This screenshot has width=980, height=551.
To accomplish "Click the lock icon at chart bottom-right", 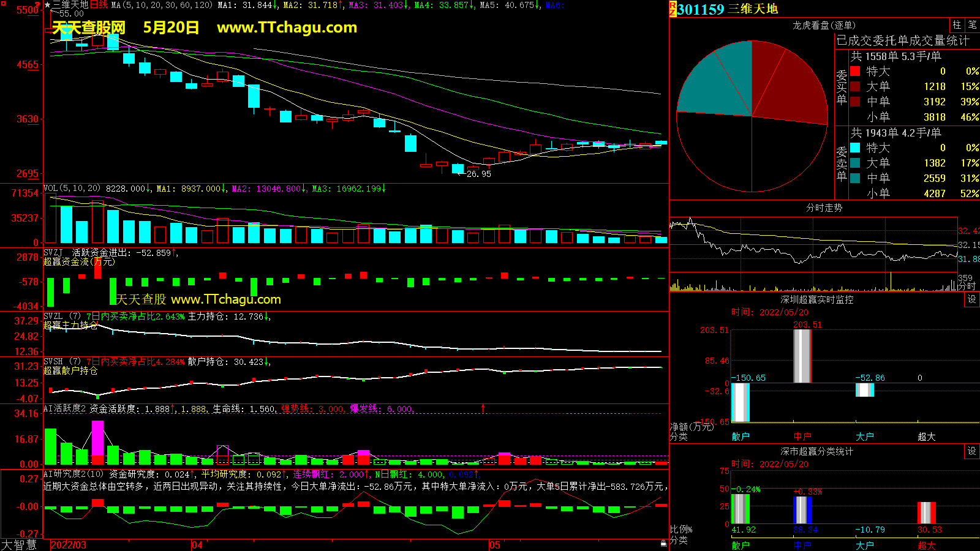I will click(663, 544).
